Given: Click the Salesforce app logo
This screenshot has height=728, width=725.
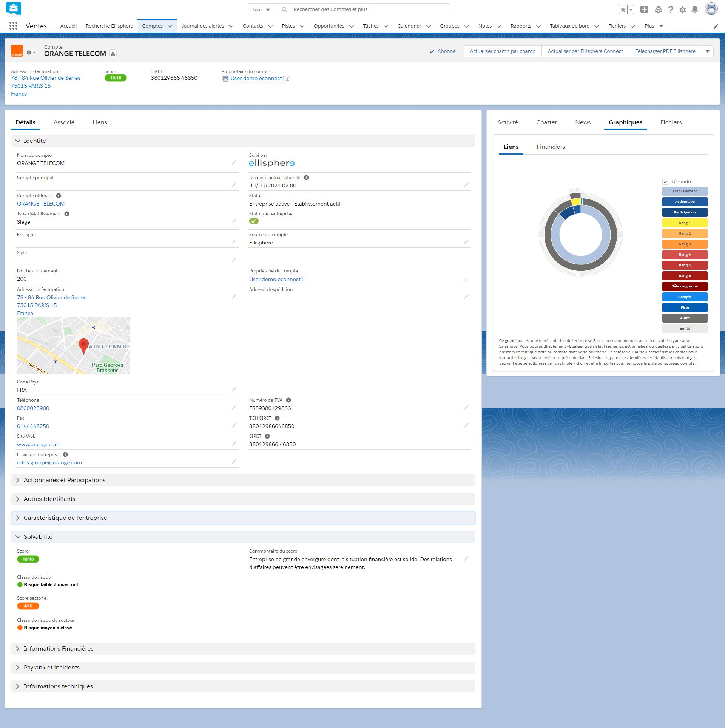Looking at the screenshot, I should coord(14,9).
